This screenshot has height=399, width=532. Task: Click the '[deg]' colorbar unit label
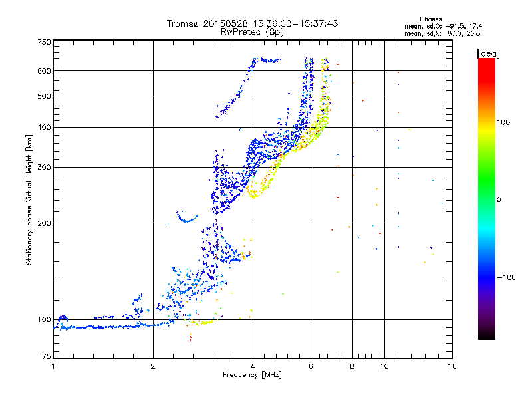point(488,53)
